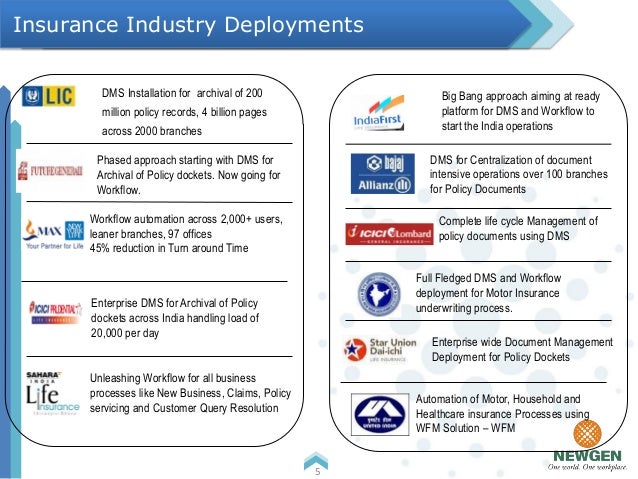Click the Newgen orange globe logo
Image resolution: width=638 pixels, height=479 pixels.
[x=587, y=434]
